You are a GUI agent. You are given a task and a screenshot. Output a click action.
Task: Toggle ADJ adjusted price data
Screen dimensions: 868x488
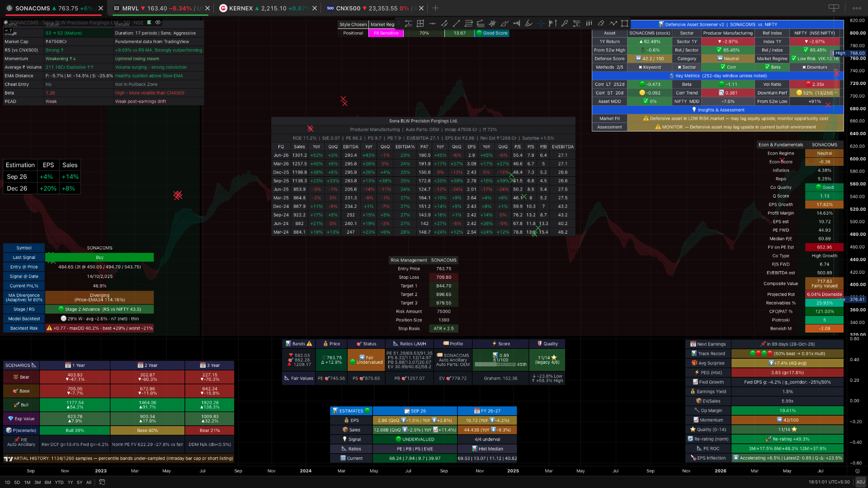tap(860, 482)
